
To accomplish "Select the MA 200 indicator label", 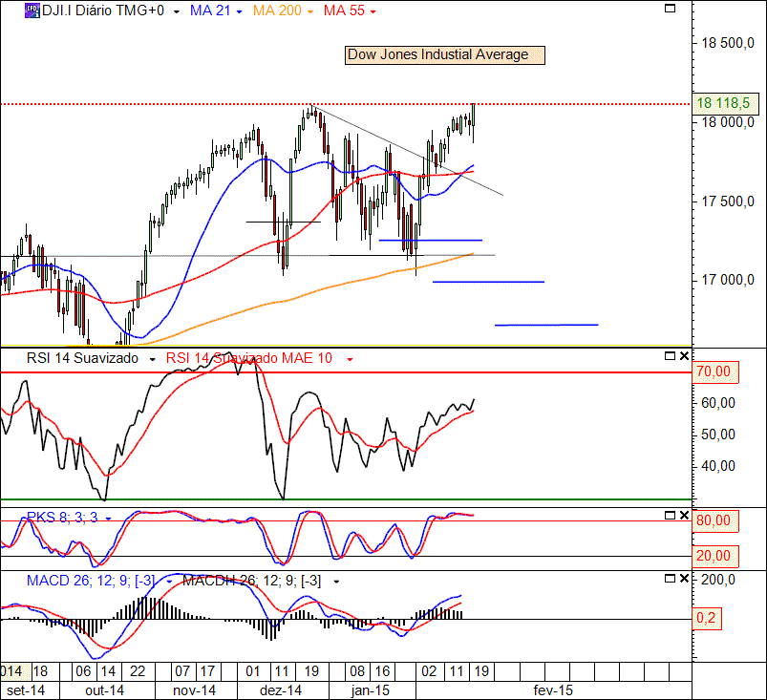I will click(277, 11).
